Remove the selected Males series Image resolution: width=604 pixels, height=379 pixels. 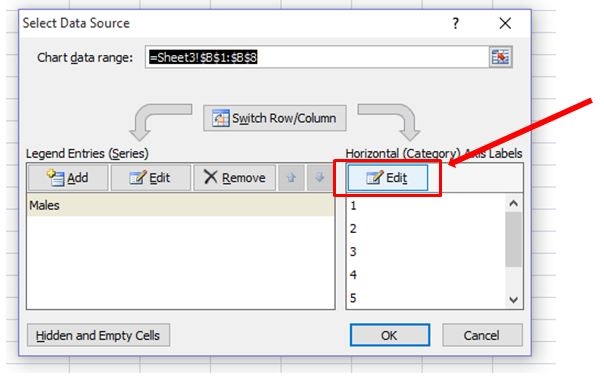(235, 178)
